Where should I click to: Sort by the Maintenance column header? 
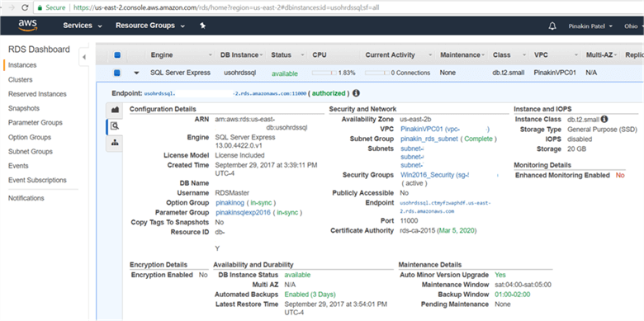[462, 55]
